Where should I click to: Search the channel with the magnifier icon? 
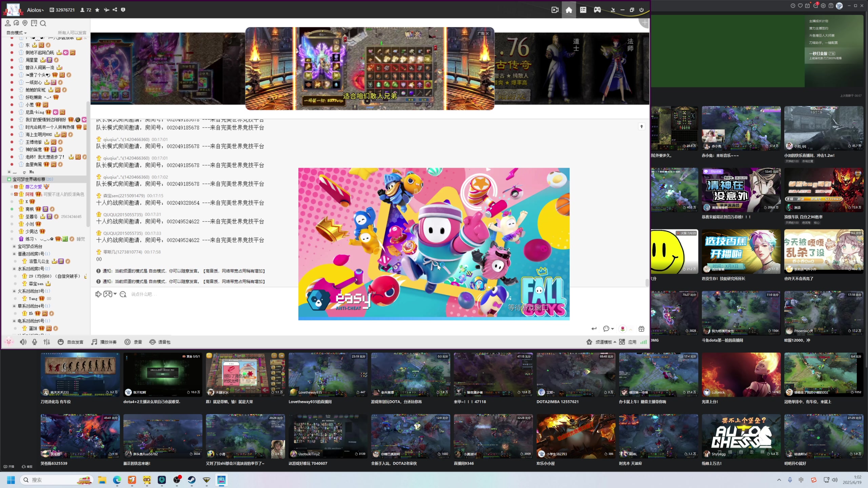pos(43,23)
